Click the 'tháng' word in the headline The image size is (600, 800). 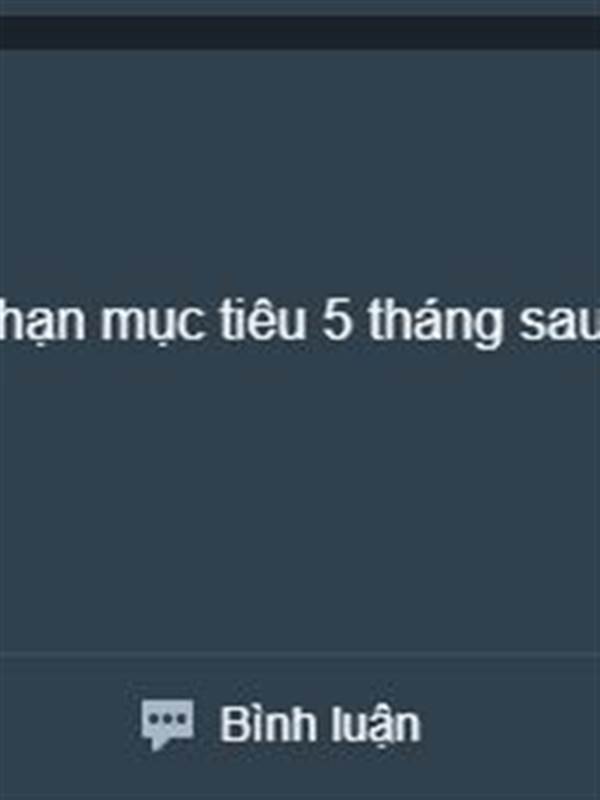coord(435,323)
